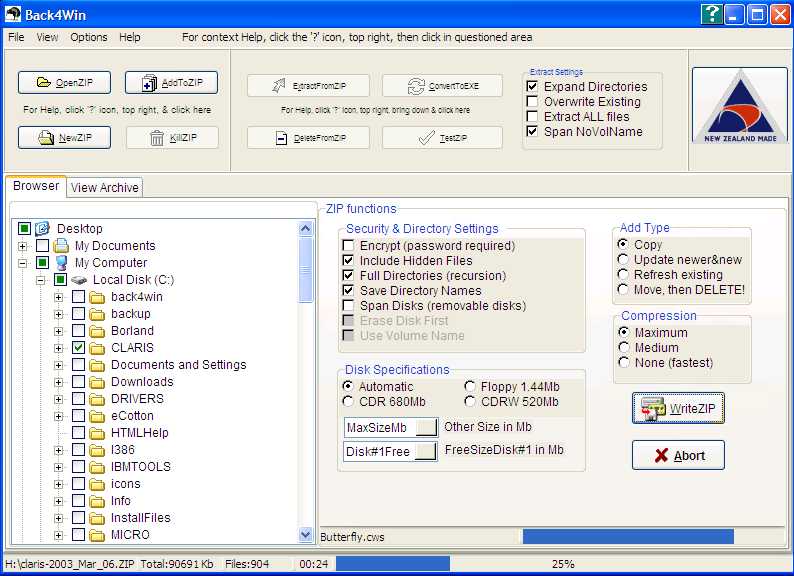Click the MaxSizeMb input field
Viewport: 794px width, 576px height.
click(390, 428)
